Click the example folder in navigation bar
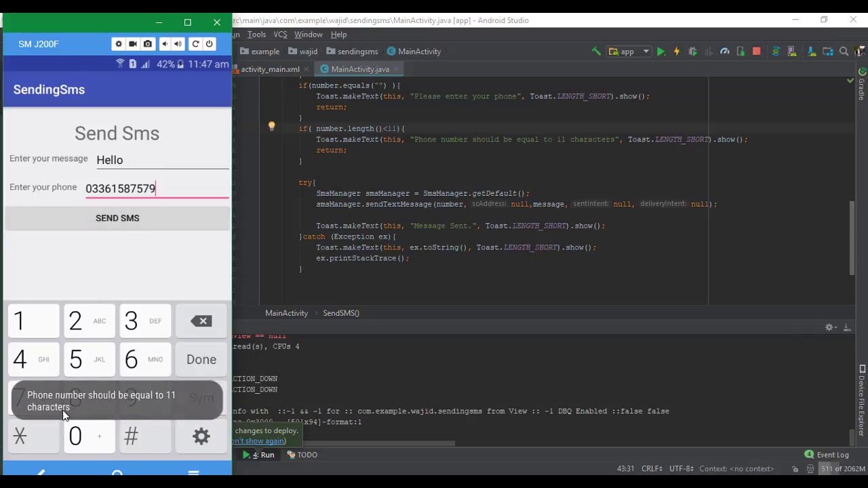Screen dimensions: 868x488 point(260,52)
